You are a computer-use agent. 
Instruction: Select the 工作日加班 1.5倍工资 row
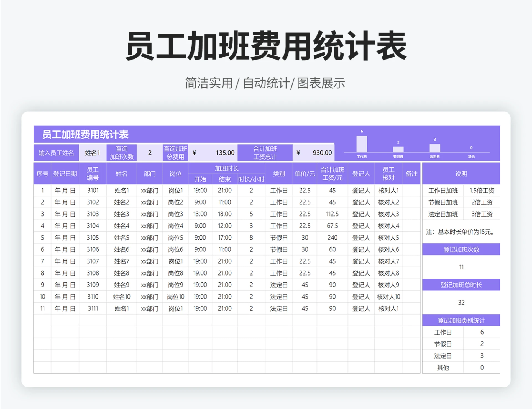(461, 190)
